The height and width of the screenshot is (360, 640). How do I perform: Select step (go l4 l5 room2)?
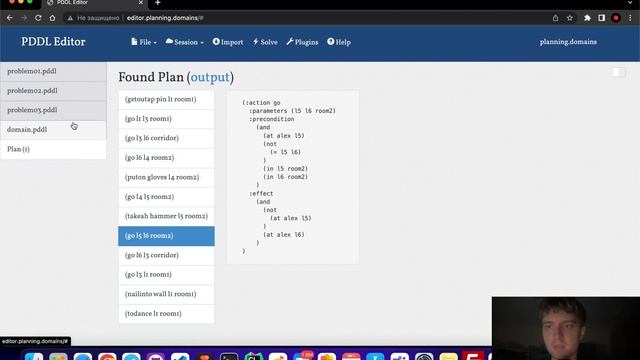pos(166,197)
